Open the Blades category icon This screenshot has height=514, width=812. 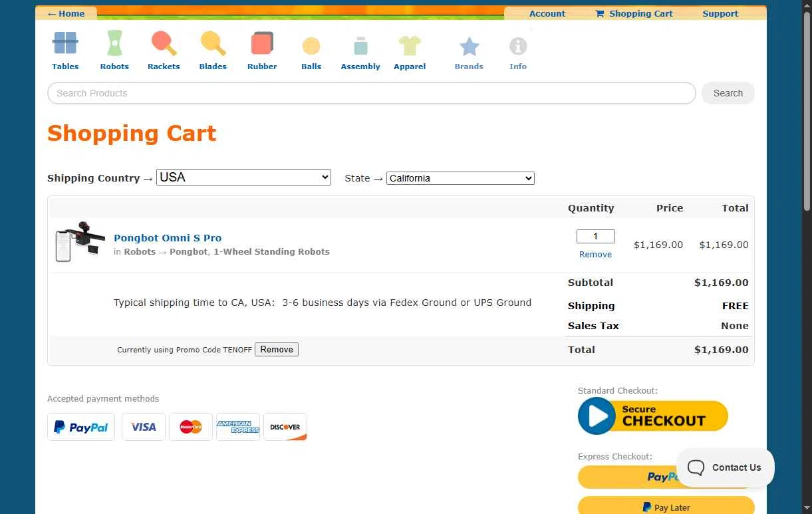pos(213,44)
